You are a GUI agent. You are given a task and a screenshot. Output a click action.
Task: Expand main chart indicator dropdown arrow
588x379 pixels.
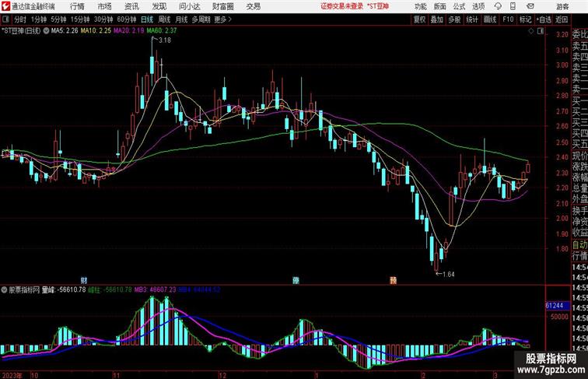(x=46, y=31)
